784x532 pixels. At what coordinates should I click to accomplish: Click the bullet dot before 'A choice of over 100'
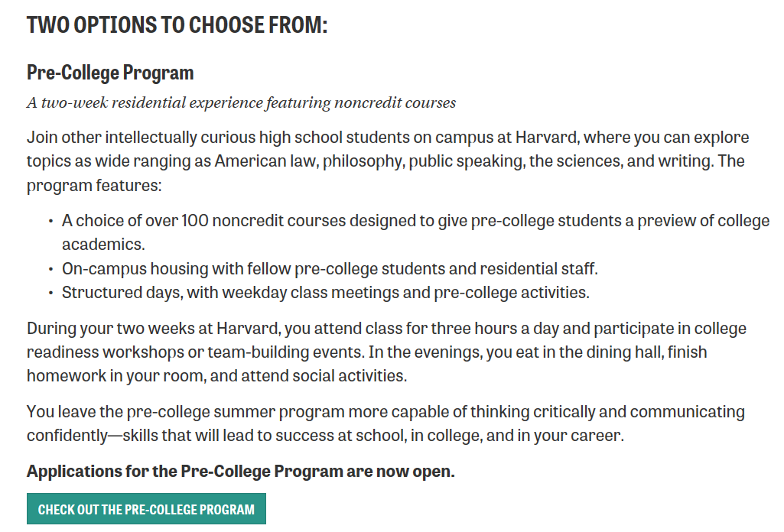51,221
